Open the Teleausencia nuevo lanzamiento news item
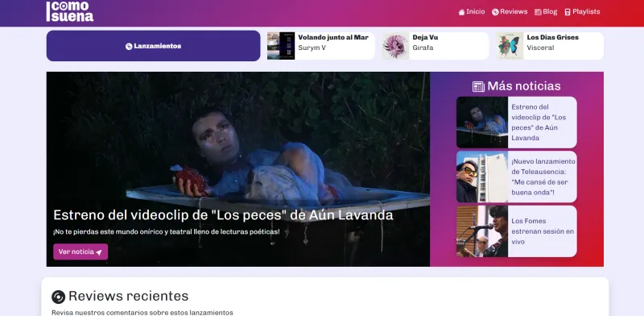 pos(517,177)
